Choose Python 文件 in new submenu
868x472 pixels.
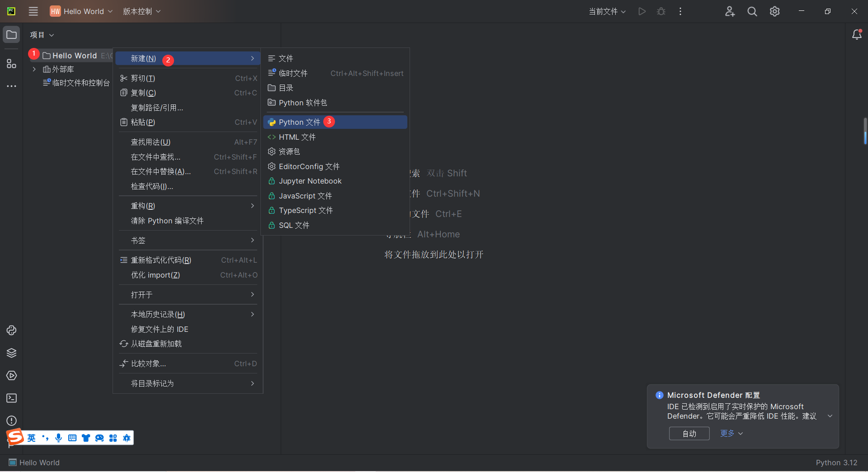[x=335, y=122]
